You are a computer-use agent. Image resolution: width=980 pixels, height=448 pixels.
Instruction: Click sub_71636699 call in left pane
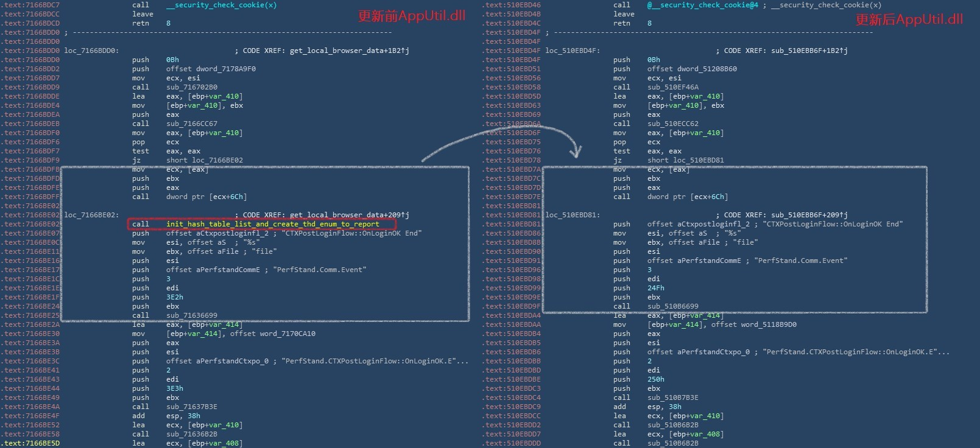(191, 315)
